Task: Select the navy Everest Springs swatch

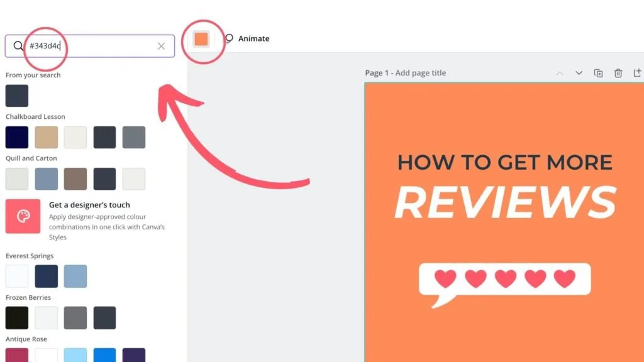Action: [46, 275]
